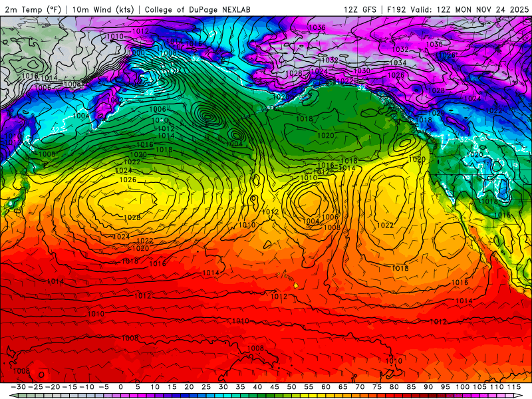The image size is (532, 399).
Task: Click 85 on the temperature scale
Action: click(411, 387)
